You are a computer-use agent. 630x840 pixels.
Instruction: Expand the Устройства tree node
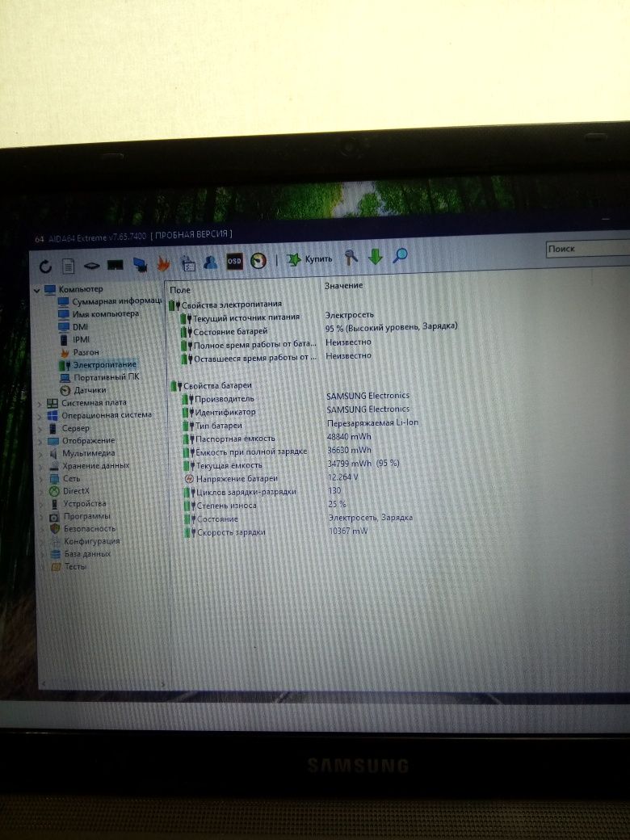(40, 505)
